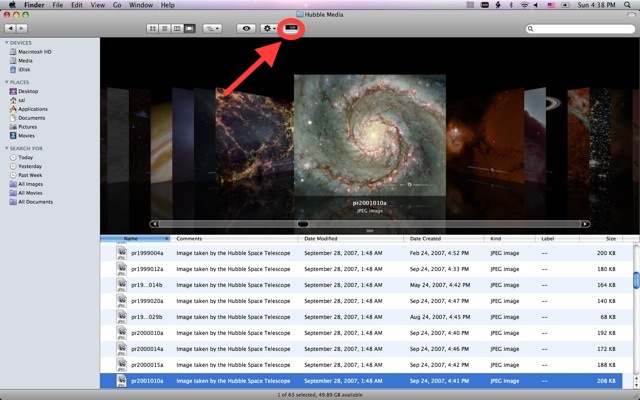Click the Spotlight magnifier in menu bar
Viewport: 640px width, 400px height.
pos(628,5)
